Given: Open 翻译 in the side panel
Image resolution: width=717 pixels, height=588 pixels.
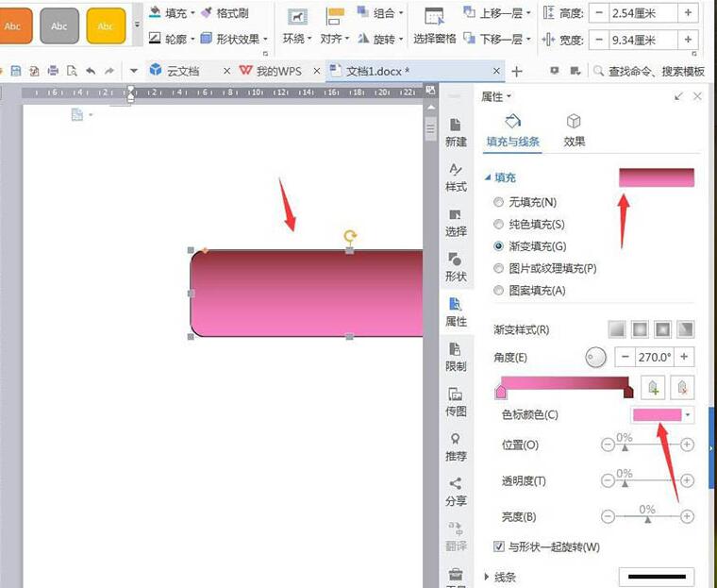Looking at the screenshot, I should click(456, 536).
